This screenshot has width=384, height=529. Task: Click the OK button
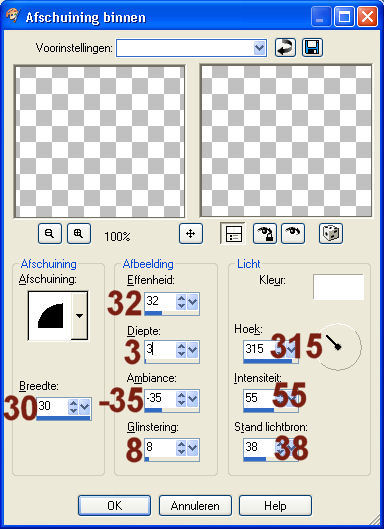114,505
